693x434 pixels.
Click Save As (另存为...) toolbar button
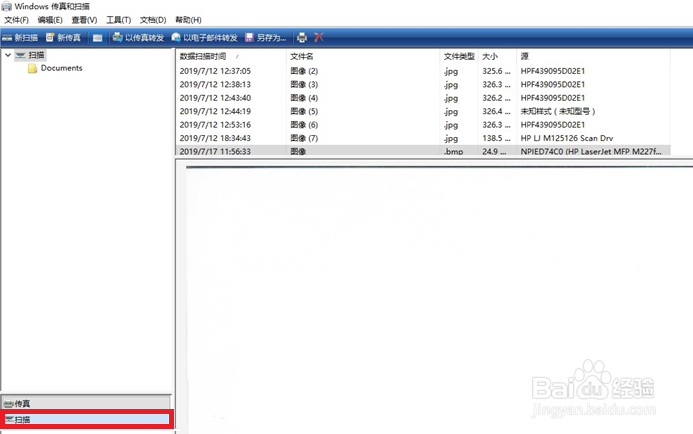coord(266,38)
